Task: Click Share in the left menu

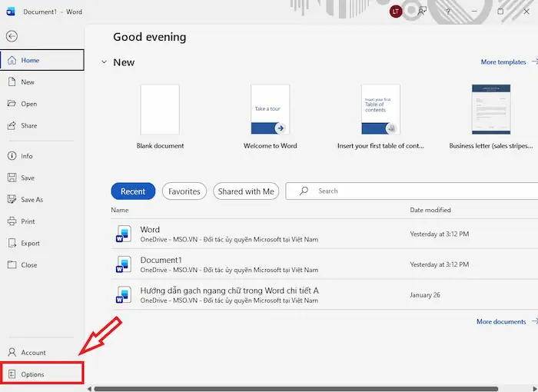Action: pos(28,126)
